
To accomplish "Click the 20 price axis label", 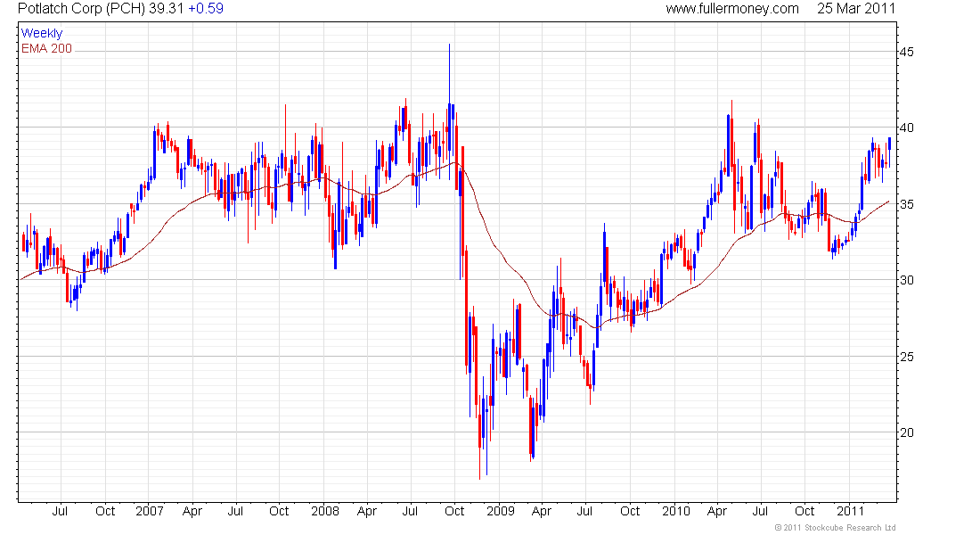I will (x=906, y=432).
